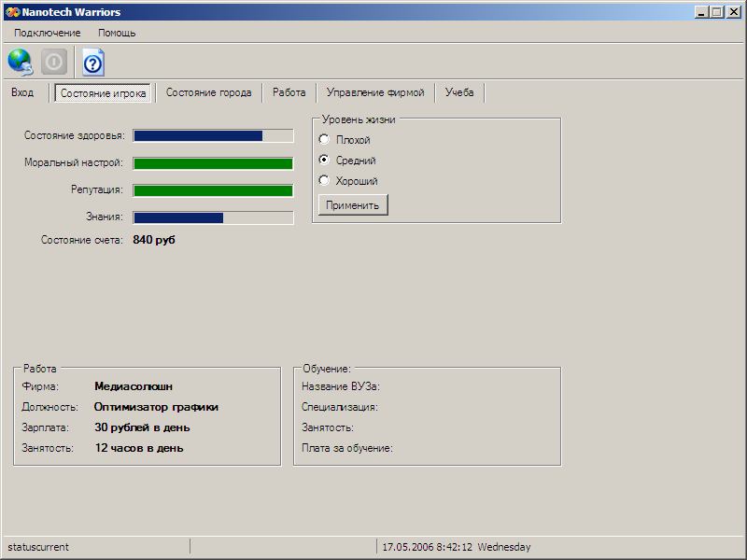
Task: Switch to the Управление фирмой tab
Action: click(x=375, y=92)
